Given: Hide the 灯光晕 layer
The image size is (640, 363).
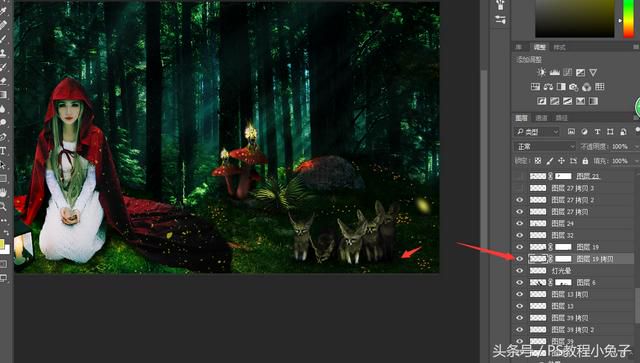Looking at the screenshot, I should click(x=520, y=271).
